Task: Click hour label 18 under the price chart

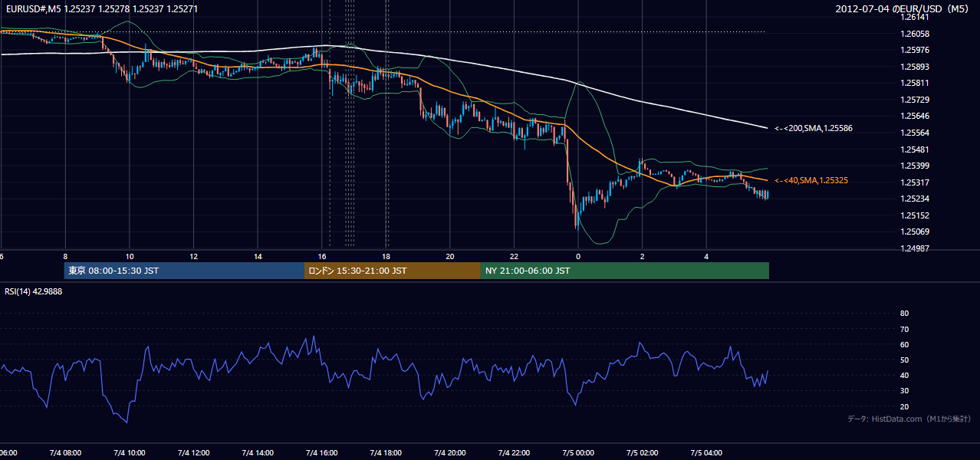Action: (386, 257)
